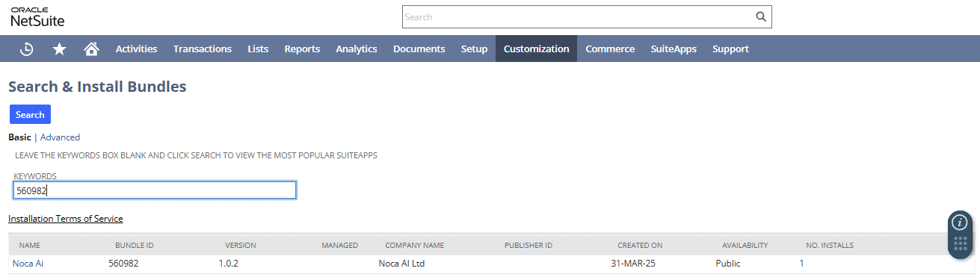Click the blue Search button
Viewport: 980px width, 280px height.
tap(30, 114)
